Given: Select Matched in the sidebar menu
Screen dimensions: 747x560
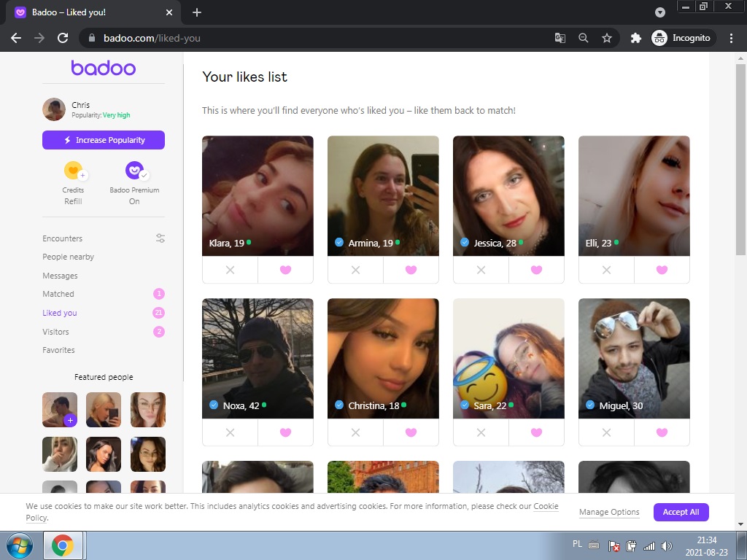Looking at the screenshot, I should pos(58,294).
